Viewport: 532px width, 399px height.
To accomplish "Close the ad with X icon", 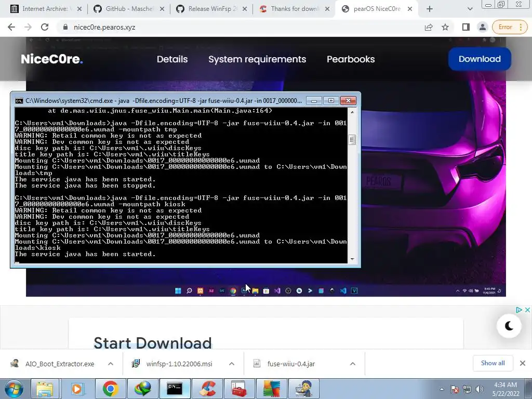I will click(527, 310).
